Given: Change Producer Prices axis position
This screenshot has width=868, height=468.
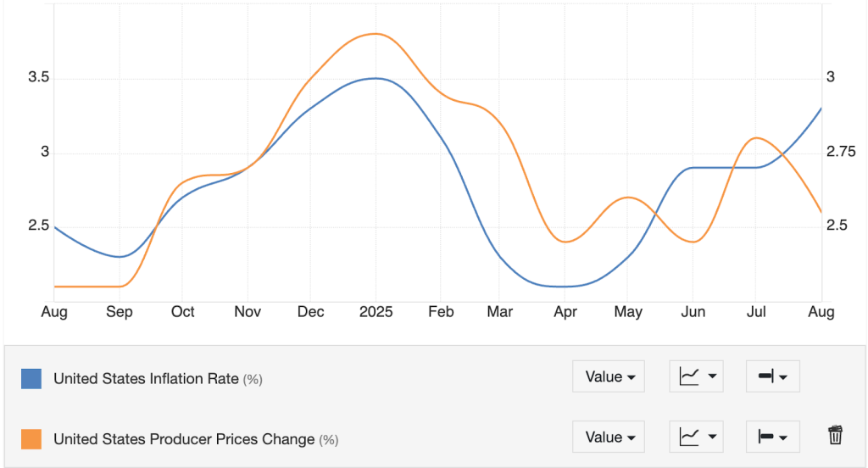Looking at the screenshot, I should click(772, 437).
